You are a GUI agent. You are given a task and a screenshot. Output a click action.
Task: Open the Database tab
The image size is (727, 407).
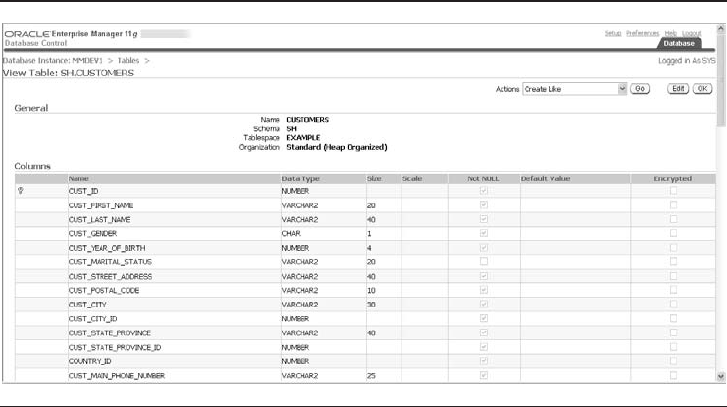[x=679, y=43]
